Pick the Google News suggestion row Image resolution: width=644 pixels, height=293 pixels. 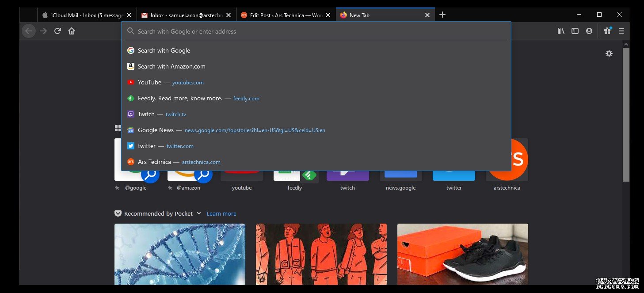(x=316, y=130)
